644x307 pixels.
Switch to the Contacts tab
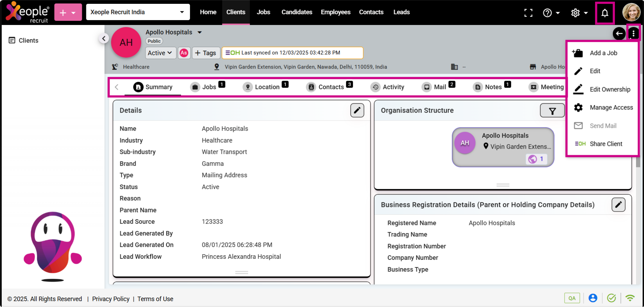tap(330, 87)
